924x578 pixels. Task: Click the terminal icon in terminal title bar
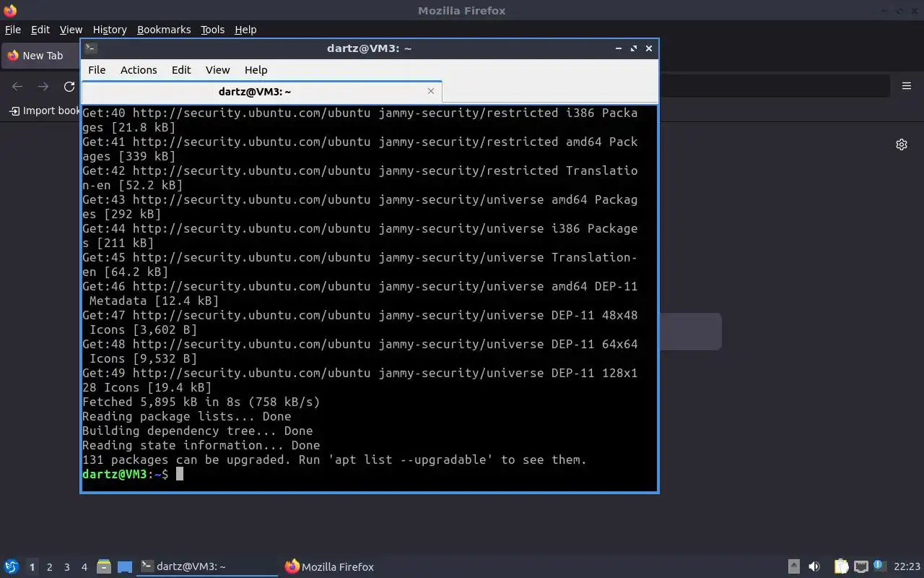90,48
